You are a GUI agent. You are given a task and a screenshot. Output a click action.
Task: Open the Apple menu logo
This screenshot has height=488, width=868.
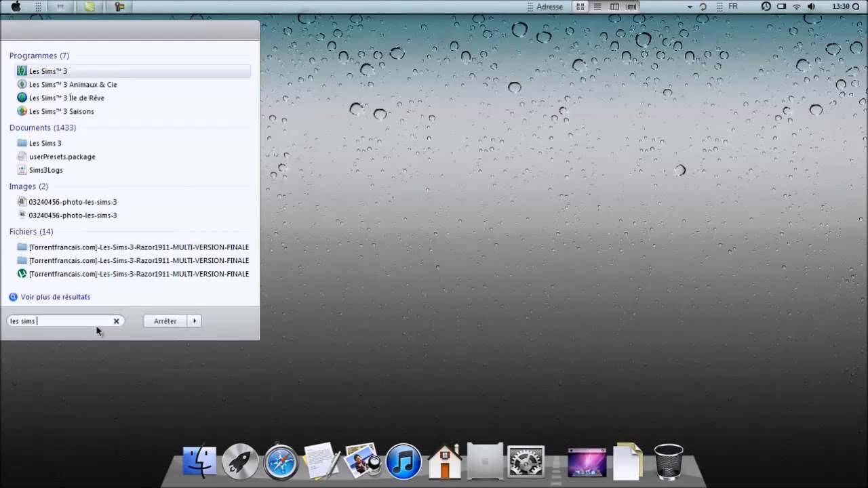tap(16, 7)
